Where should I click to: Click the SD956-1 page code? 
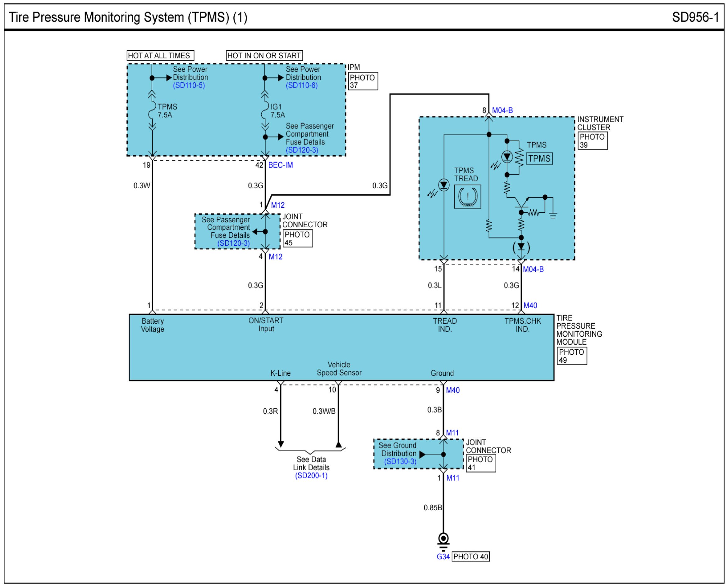pyautogui.click(x=695, y=17)
